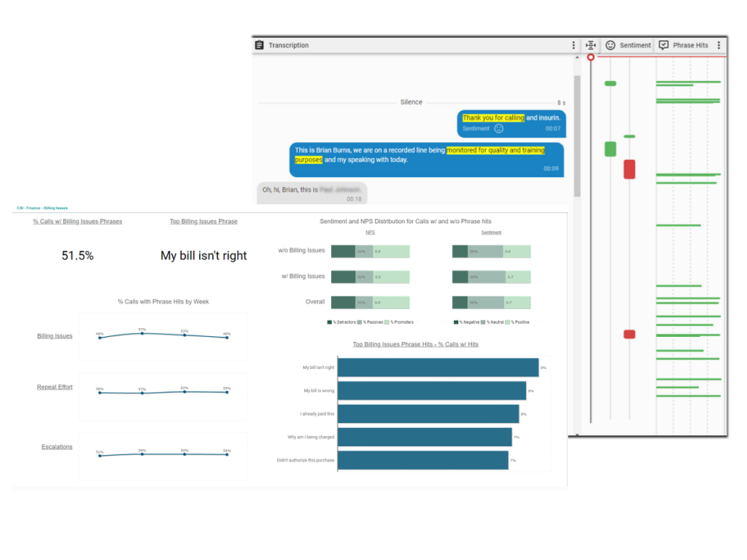
Task: Select the Phrase Hits column header
Action: [690, 45]
